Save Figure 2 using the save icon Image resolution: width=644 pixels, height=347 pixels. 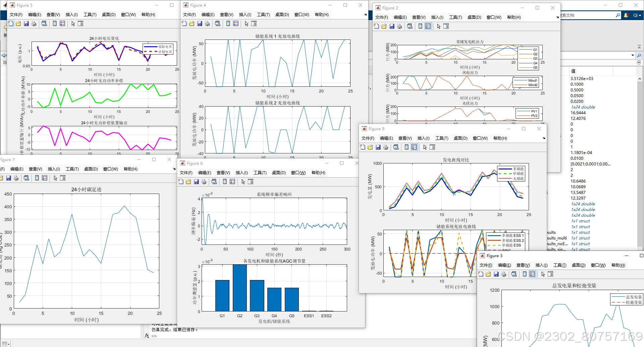[392, 26]
